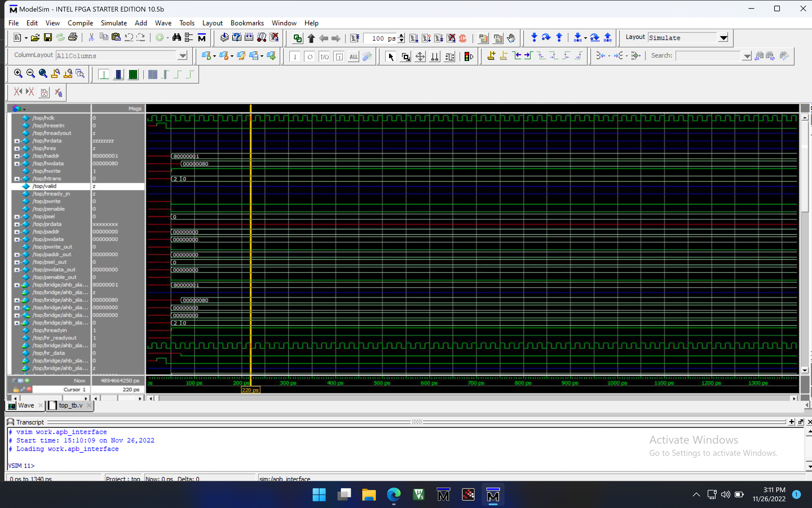Click the Zoom In magnifier icon
Screen dimensions: 812x508
[x=18, y=74]
